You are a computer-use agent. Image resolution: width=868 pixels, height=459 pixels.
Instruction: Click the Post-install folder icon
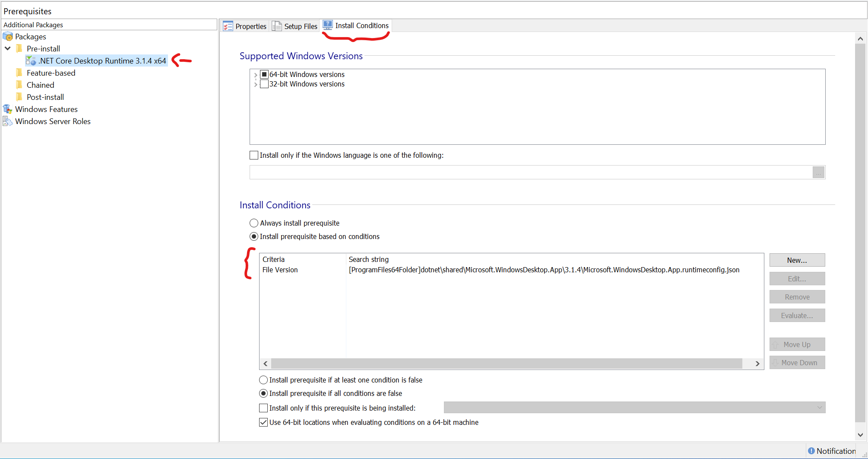pos(19,97)
